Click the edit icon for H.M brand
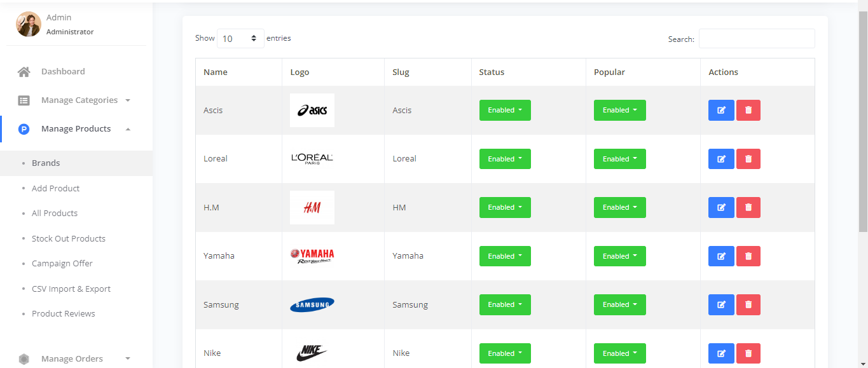 pos(721,207)
